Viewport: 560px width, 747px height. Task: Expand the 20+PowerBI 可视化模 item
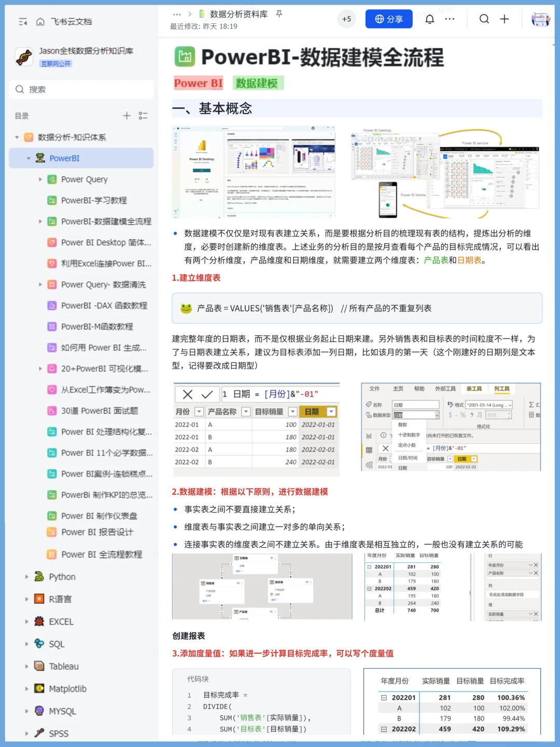click(40, 369)
